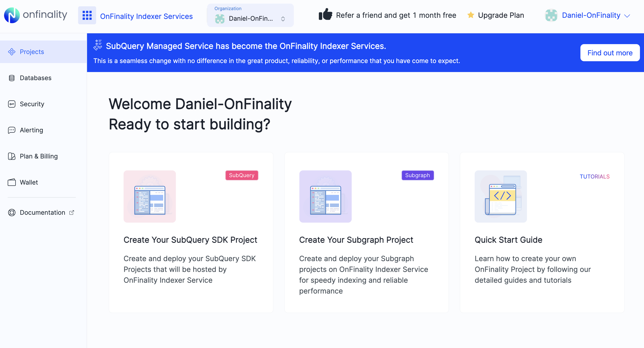Open the apps grid launcher icon
Viewport: 644px width, 348px height.
click(87, 15)
